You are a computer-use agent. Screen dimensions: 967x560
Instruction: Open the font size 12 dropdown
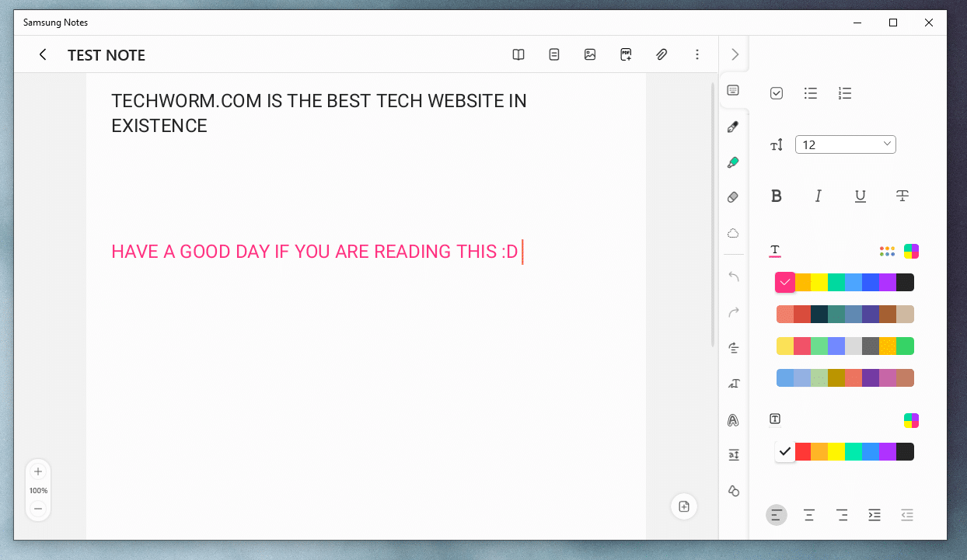[846, 144]
